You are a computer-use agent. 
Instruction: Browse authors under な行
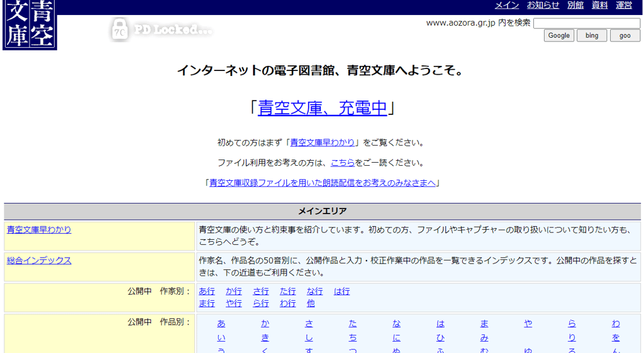pyautogui.click(x=314, y=291)
